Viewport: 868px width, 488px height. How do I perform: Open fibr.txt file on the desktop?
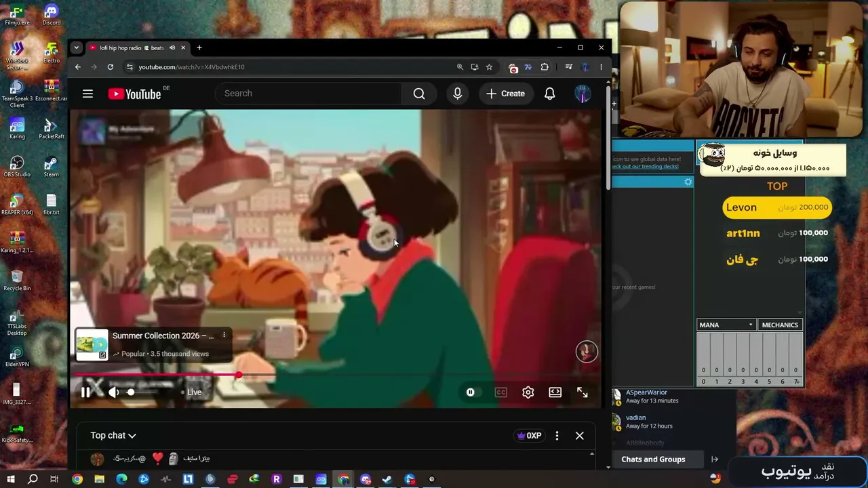pyautogui.click(x=51, y=204)
